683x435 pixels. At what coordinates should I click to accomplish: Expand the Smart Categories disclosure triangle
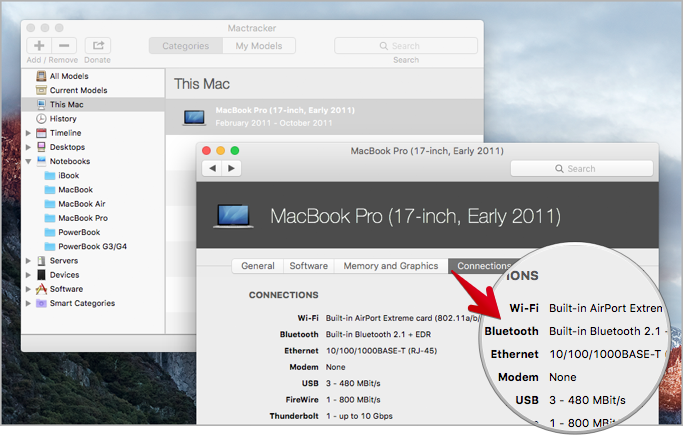coord(28,303)
